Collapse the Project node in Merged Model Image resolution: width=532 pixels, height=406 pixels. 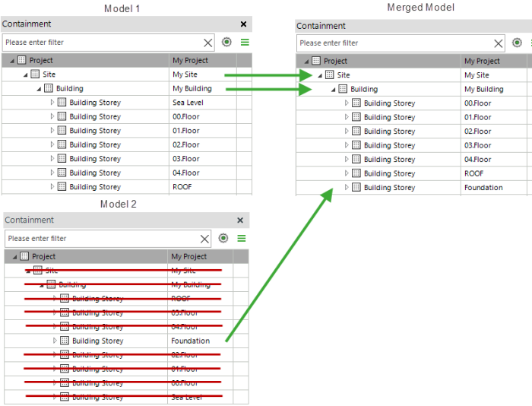point(307,62)
